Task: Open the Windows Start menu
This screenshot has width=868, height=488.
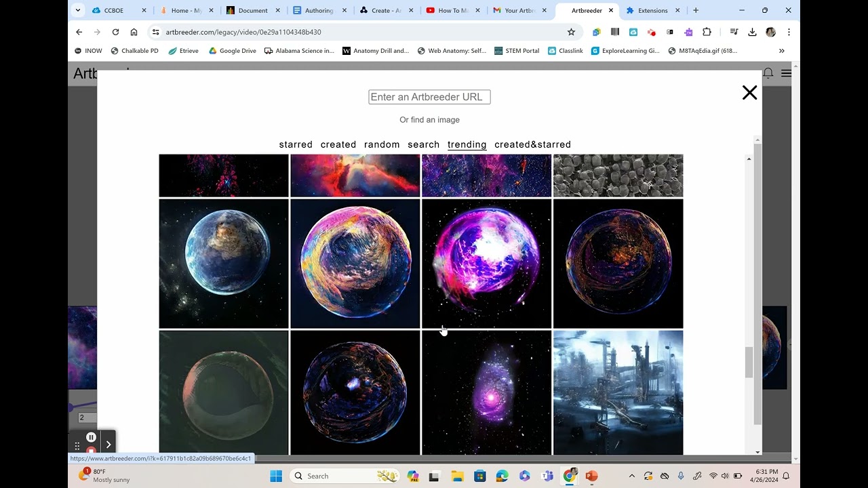Action: click(x=276, y=476)
